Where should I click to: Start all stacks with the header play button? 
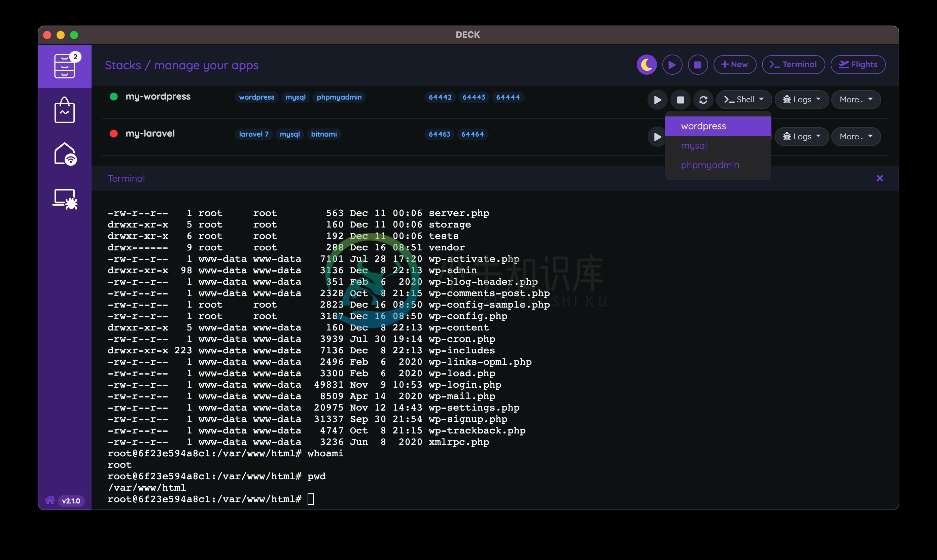pyautogui.click(x=672, y=65)
